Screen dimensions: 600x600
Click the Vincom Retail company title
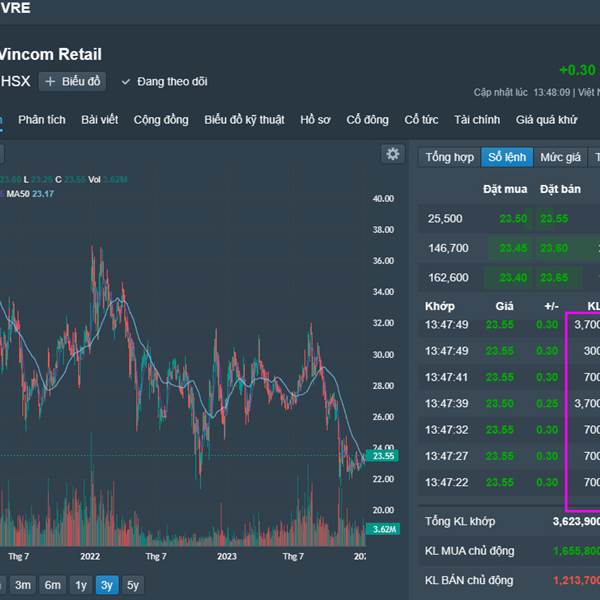[x=50, y=54]
